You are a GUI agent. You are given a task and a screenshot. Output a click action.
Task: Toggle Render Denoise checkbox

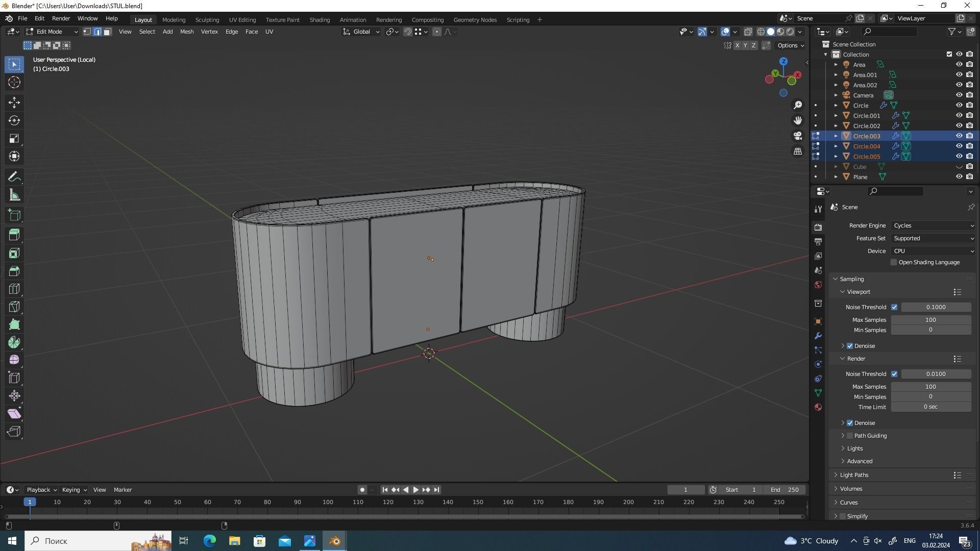point(850,423)
